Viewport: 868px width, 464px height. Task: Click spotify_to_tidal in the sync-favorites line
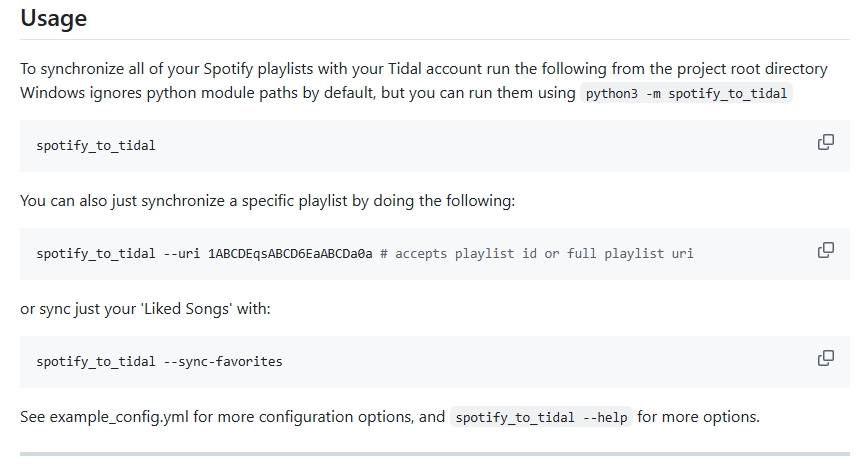click(96, 362)
